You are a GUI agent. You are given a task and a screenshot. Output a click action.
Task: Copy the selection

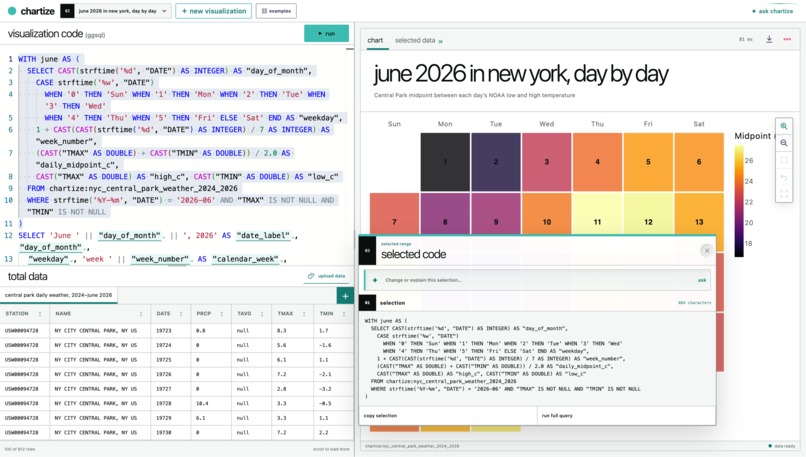[x=447, y=415]
